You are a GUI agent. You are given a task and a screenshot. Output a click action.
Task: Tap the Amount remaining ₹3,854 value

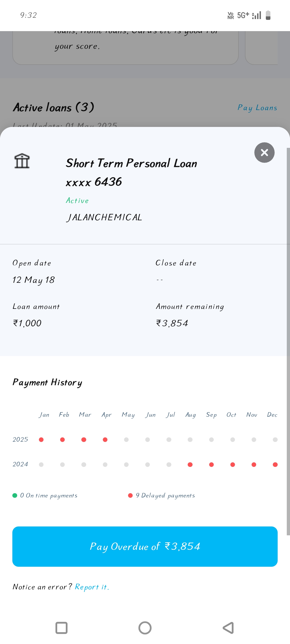[172, 323]
